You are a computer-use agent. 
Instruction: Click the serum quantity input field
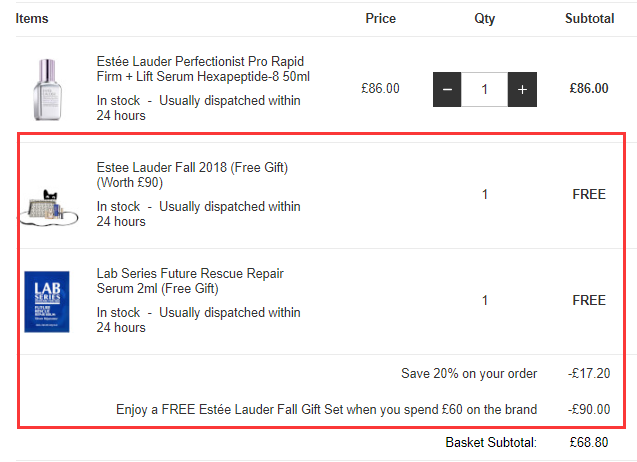tap(484, 89)
